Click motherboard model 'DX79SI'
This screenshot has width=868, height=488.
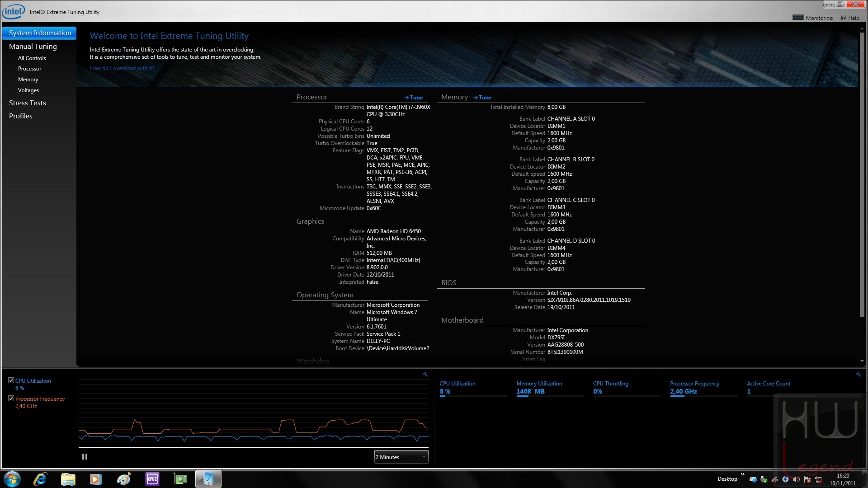click(x=556, y=338)
